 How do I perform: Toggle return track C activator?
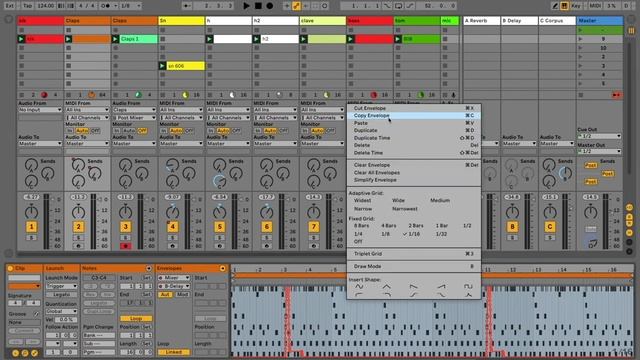click(550, 227)
